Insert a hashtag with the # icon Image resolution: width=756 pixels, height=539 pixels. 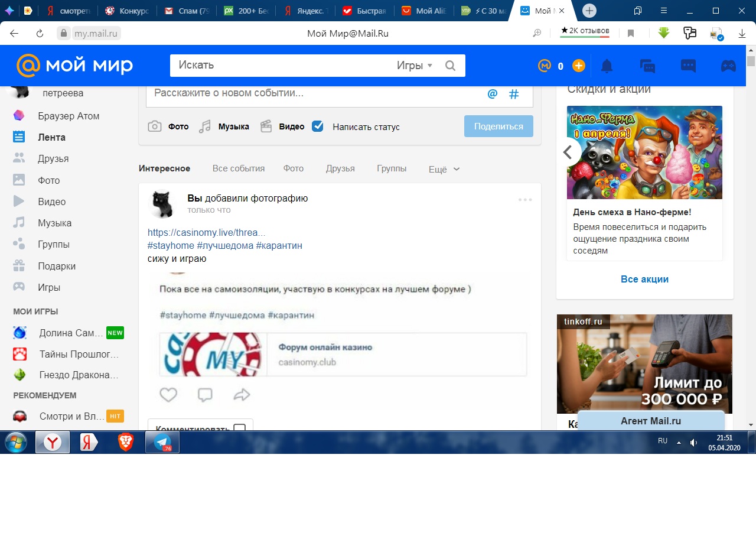(x=514, y=94)
